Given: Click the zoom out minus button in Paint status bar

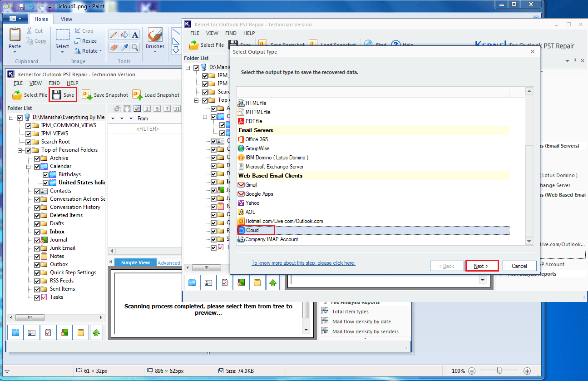Looking at the screenshot, I should [x=472, y=371].
